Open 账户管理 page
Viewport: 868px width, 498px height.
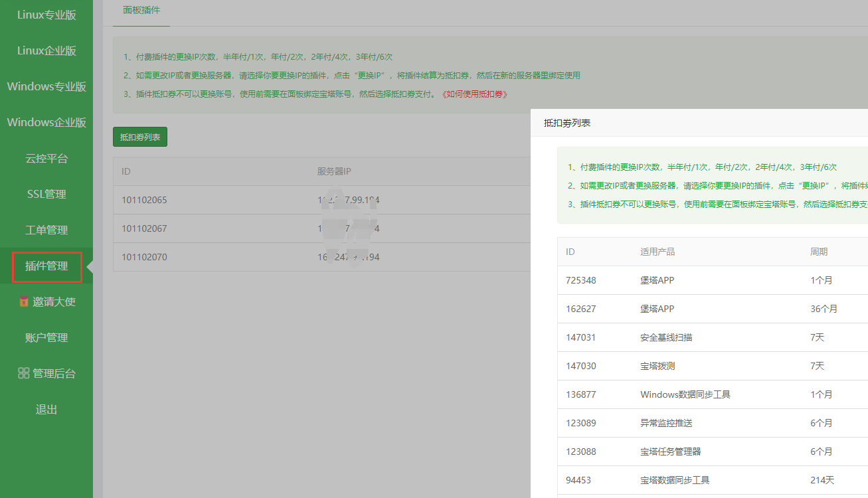click(x=46, y=337)
